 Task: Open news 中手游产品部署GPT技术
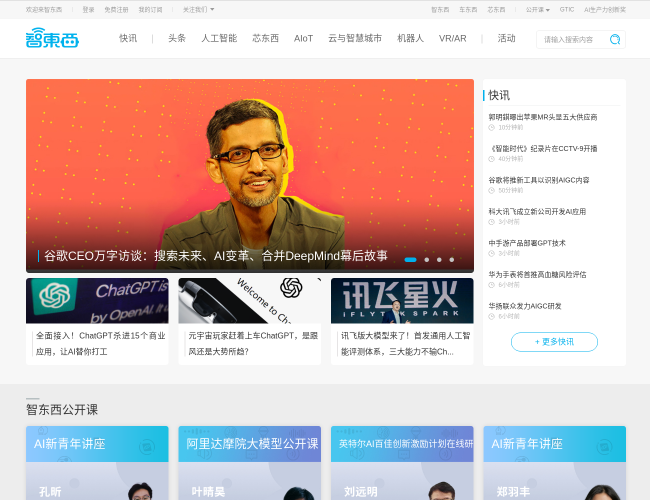[527, 243]
